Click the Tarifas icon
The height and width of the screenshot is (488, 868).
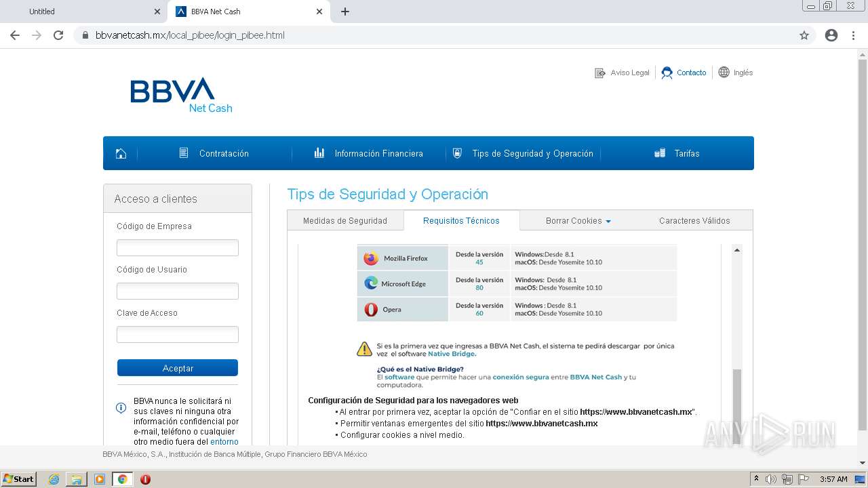pos(660,153)
